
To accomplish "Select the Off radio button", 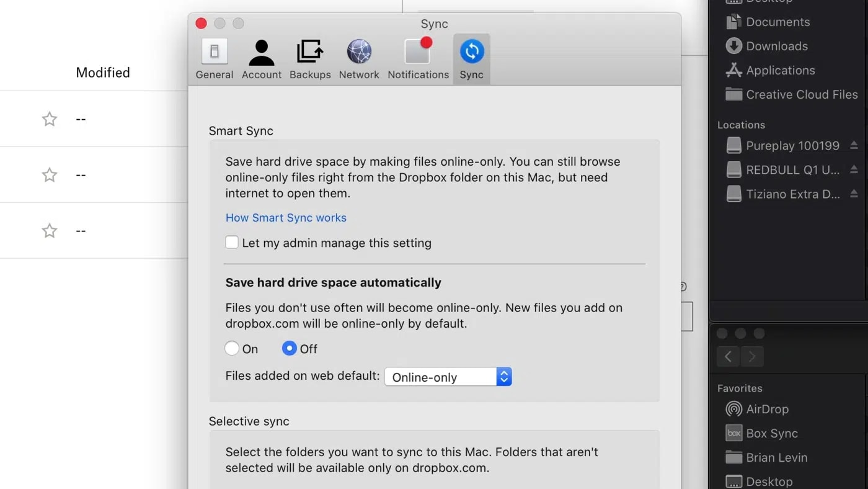I will 289,348.
